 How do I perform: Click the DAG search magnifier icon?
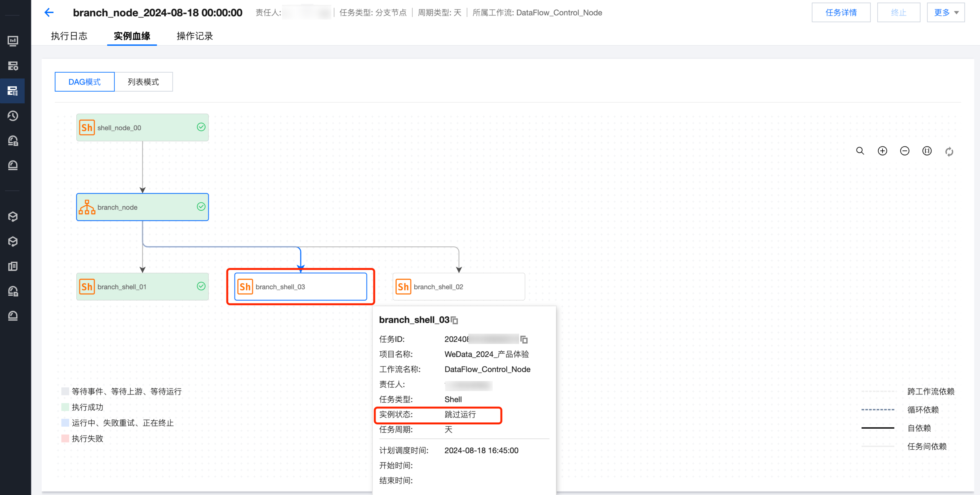tap(860, 151)
